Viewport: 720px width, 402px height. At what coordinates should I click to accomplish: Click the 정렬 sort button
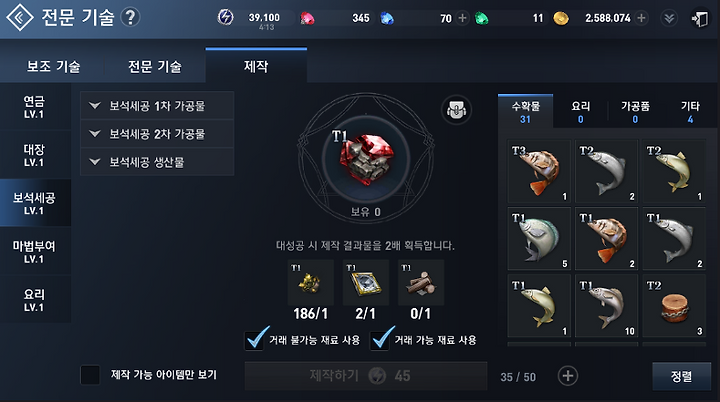click(681, 376)
